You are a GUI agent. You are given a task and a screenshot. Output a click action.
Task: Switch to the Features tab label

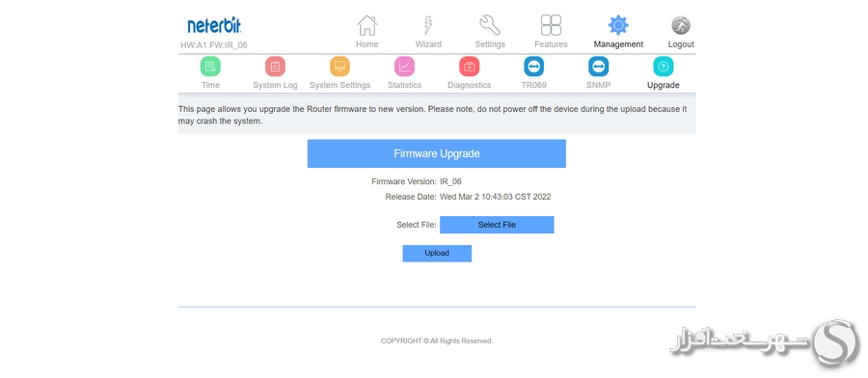[551, 44]
